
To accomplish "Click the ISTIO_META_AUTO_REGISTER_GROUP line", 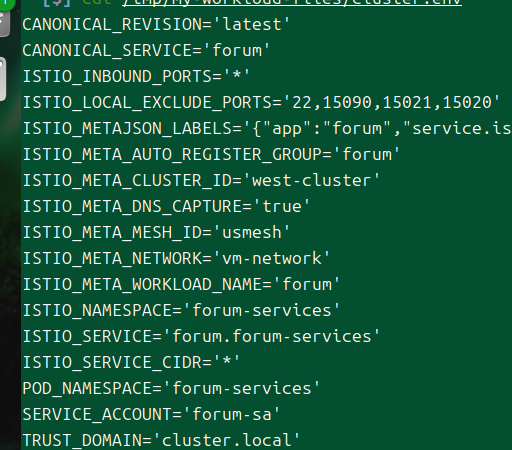I will pos(211,154).
